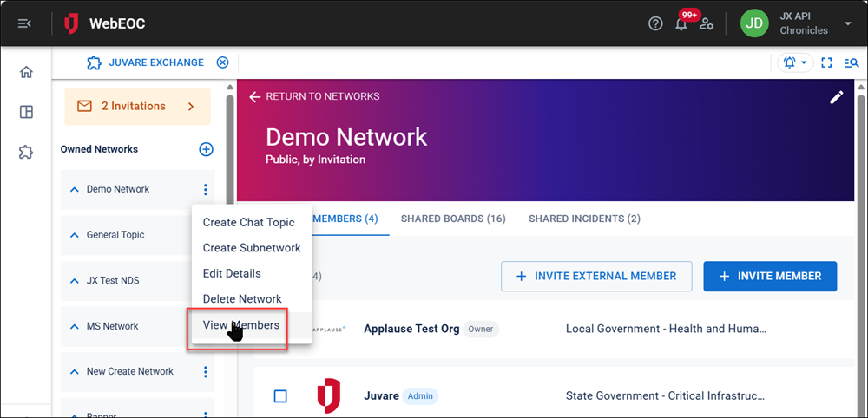
Task: Select JX Test NDS network
Action: point(113,280)
